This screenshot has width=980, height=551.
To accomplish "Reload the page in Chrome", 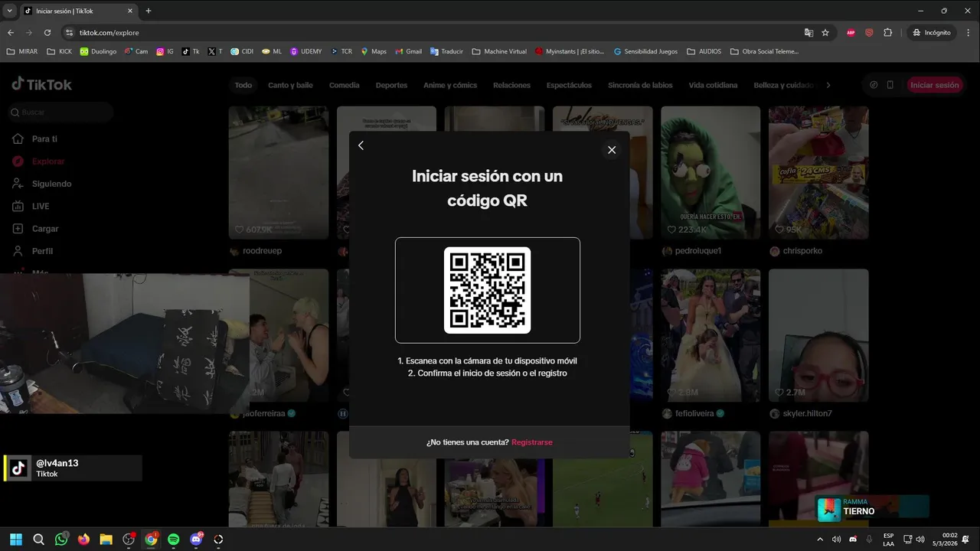I will pyautogui.click(x=47, y=33).
